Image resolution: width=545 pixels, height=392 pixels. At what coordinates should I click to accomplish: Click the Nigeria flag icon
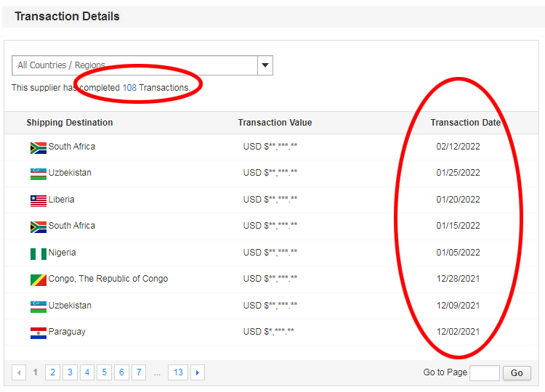click(38, 253)
